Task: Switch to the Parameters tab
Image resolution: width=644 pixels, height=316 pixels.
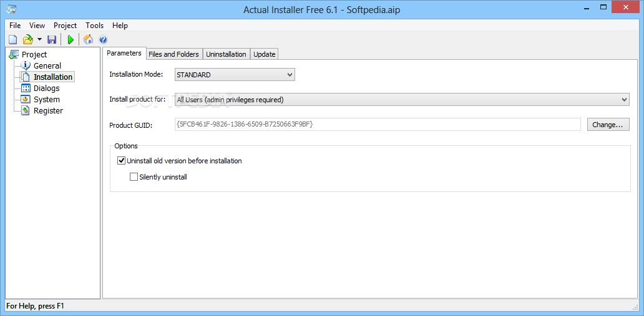Action: click(x=124, y=53)
